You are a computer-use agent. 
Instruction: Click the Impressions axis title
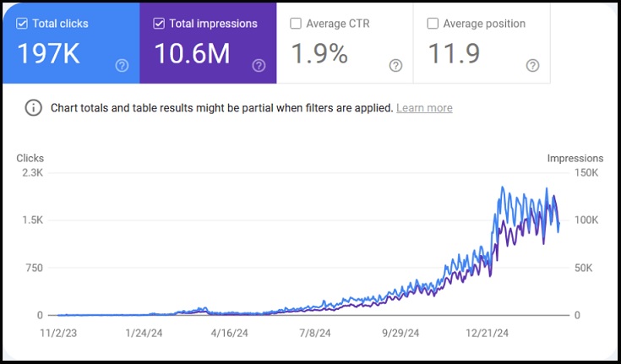(575, 158)
